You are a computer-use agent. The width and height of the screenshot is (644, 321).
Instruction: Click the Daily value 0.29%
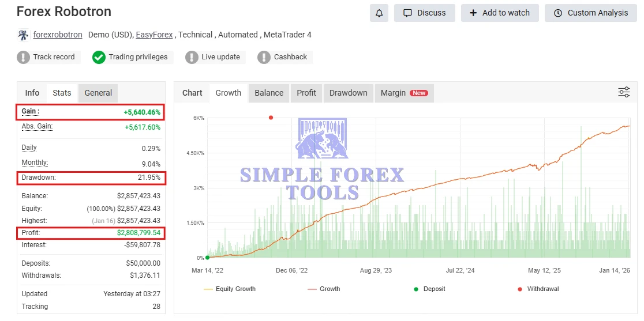click(151, 149)
